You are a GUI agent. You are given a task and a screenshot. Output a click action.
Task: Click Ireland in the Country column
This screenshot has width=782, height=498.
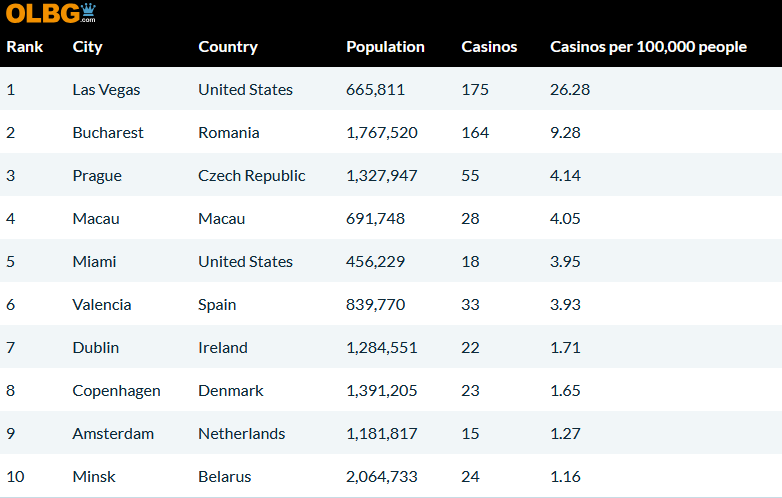222,348
